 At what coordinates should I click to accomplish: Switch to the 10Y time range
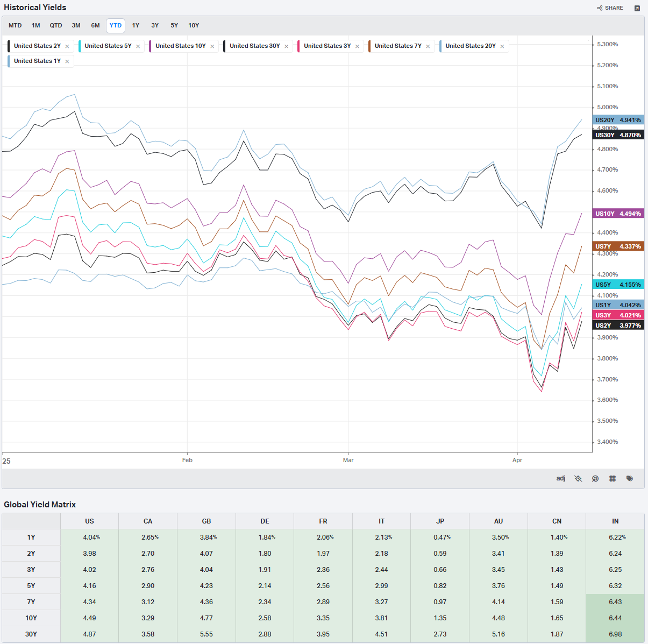(194, 25)
